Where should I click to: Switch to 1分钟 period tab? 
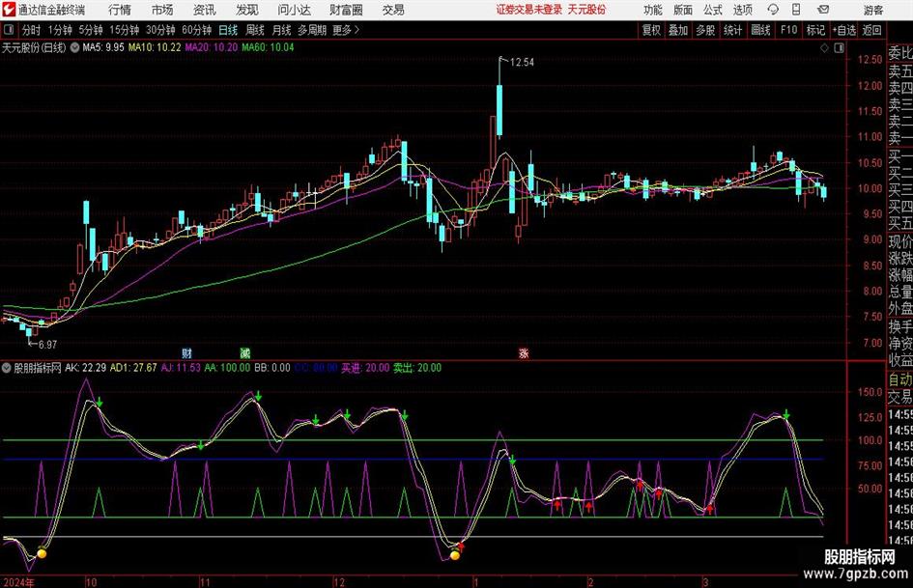point(59,30)
